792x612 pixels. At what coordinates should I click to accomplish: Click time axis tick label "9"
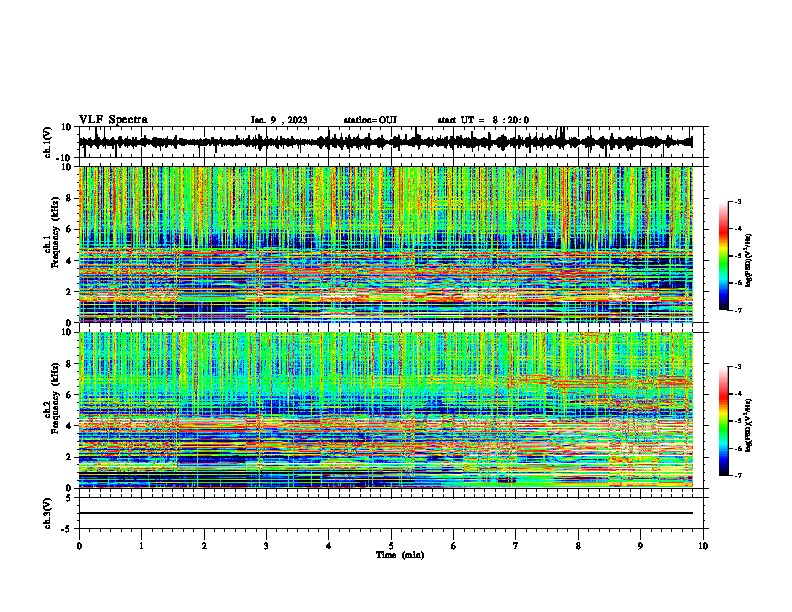tap(640, 546)
